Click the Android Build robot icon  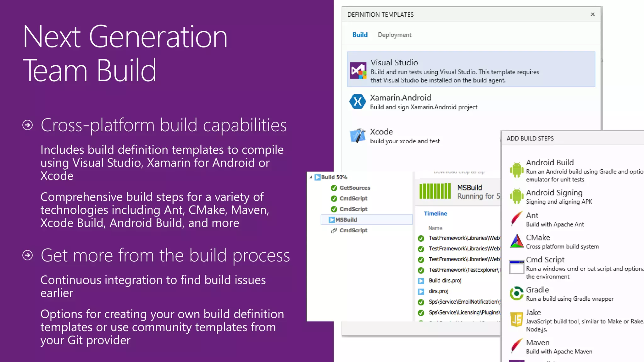(516, 170)
